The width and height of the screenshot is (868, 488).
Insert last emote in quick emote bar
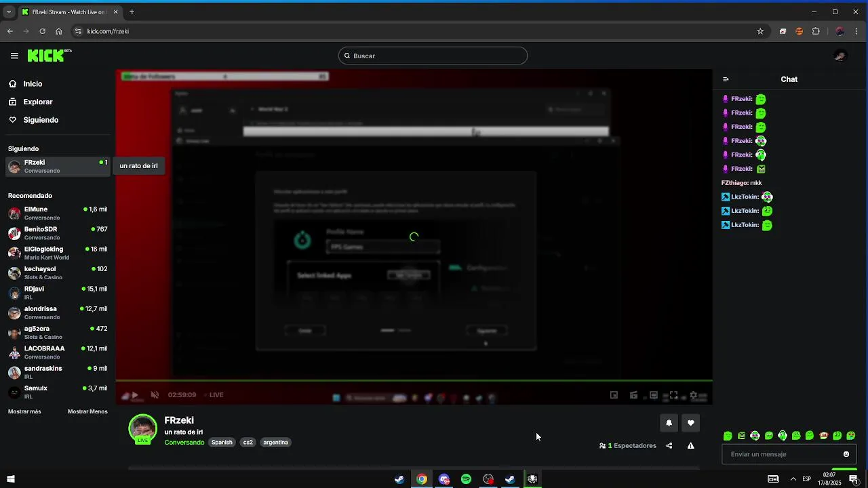click(x=851, y=436)
